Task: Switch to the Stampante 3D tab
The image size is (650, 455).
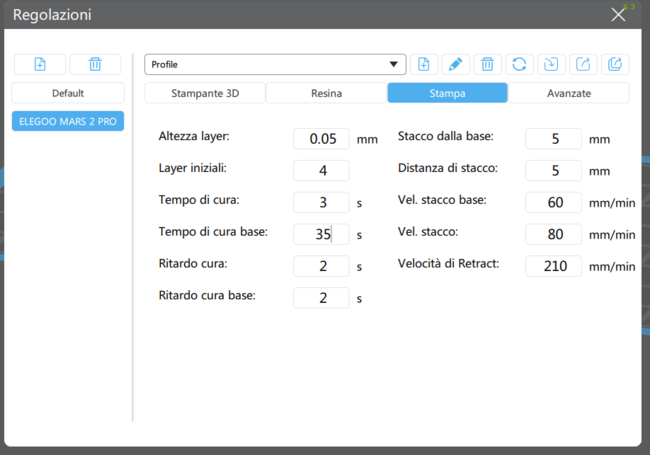Action: pyautogui.click(x=205, y=93)
